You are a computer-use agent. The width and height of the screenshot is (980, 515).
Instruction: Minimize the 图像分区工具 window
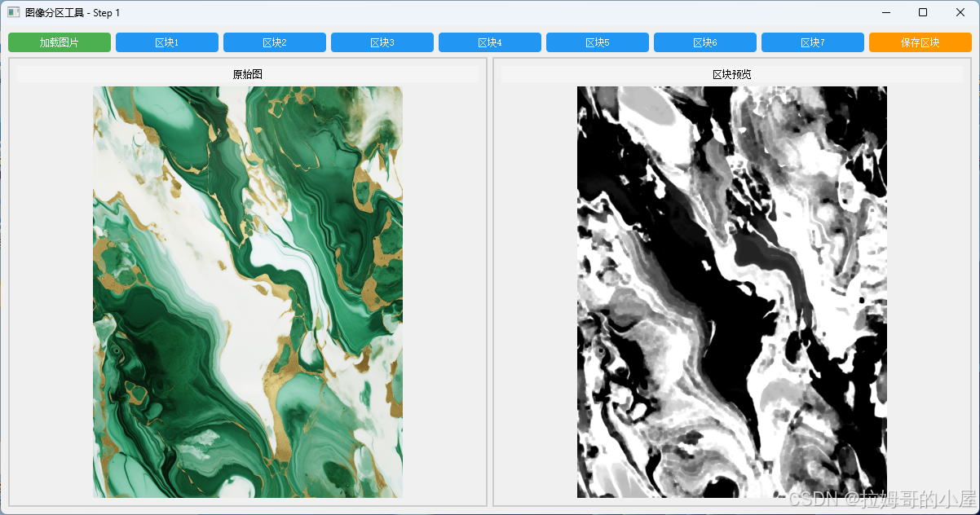click(x=885, y=12)
